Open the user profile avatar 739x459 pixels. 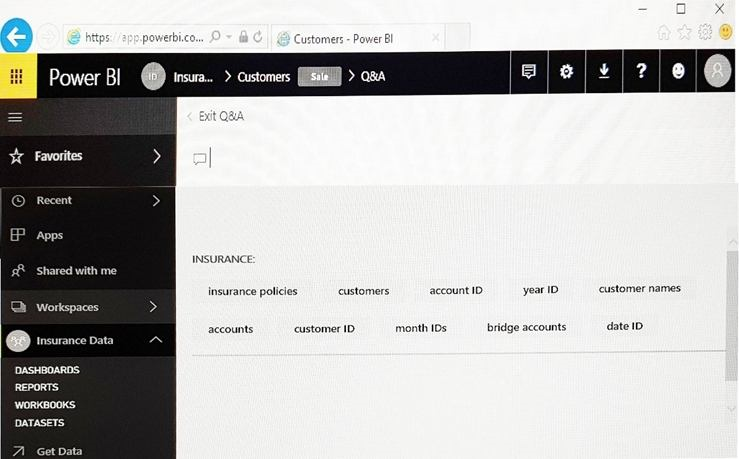pos(717,73)
